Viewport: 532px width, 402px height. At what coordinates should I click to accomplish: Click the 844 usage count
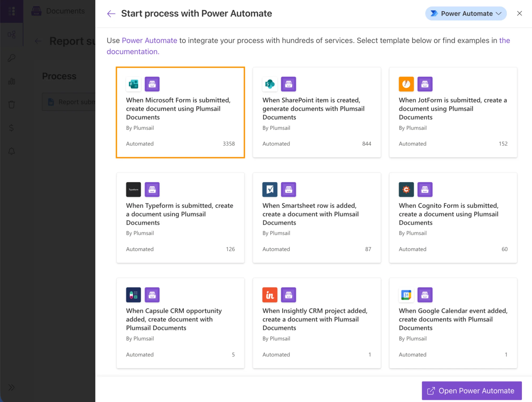(366, 144)
